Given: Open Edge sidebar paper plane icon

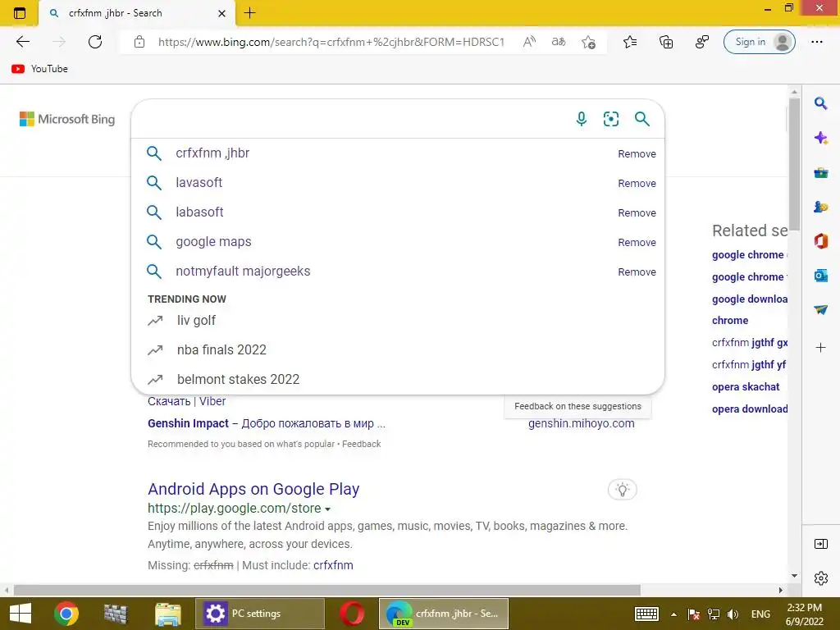Looking at the screenshot, I should coord(820,309).
